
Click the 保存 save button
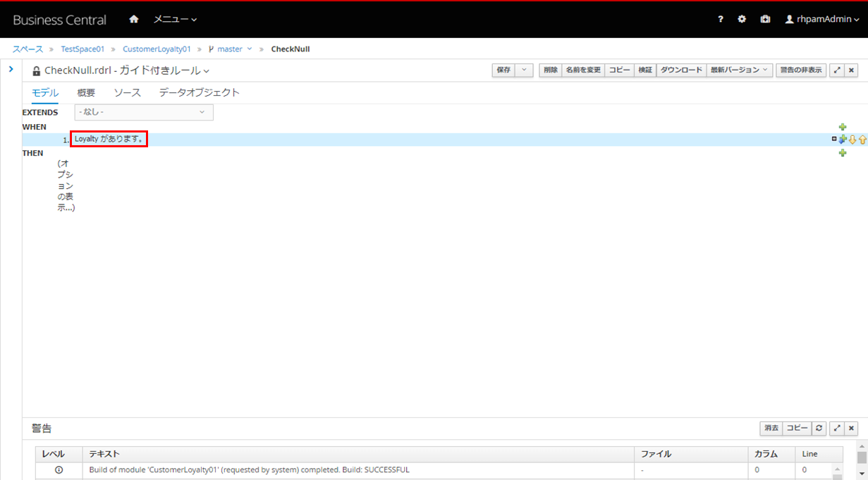[503, 70]
